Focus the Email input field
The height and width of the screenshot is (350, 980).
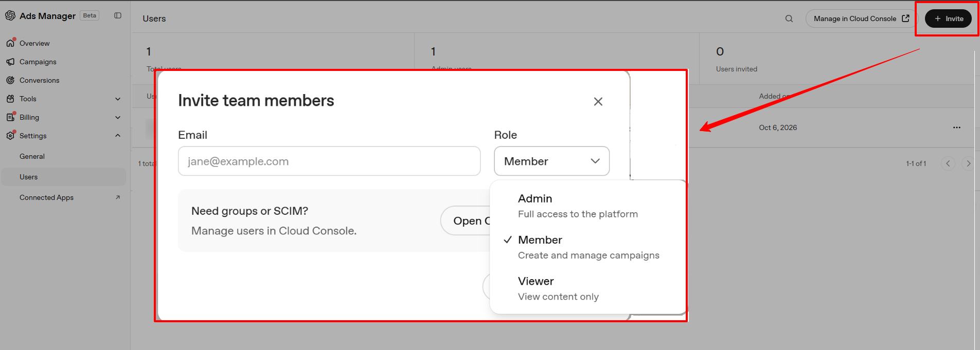tap(329, 161)
